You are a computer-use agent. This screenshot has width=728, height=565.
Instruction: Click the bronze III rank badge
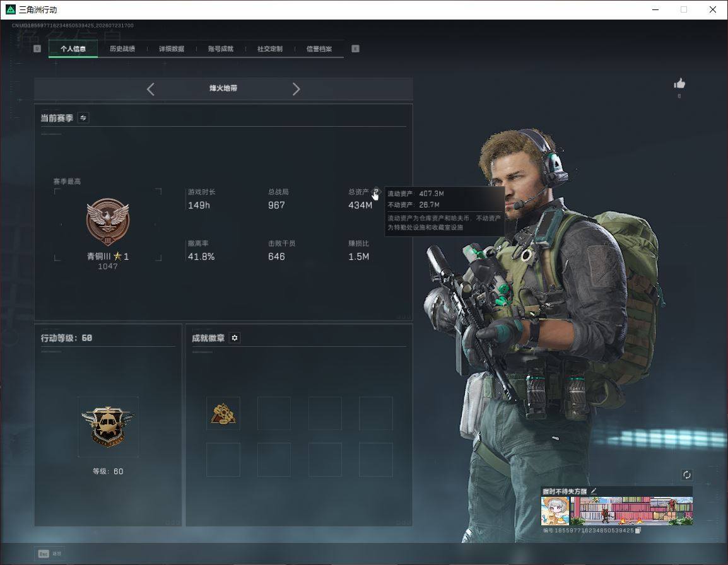point(108,222)
